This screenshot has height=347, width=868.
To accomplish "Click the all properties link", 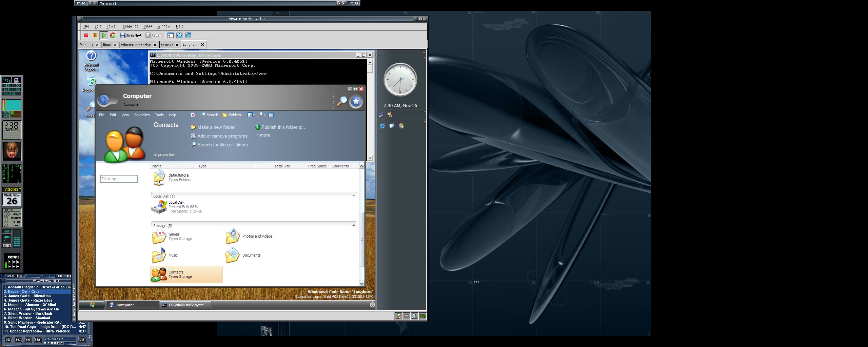I will 165,155.
